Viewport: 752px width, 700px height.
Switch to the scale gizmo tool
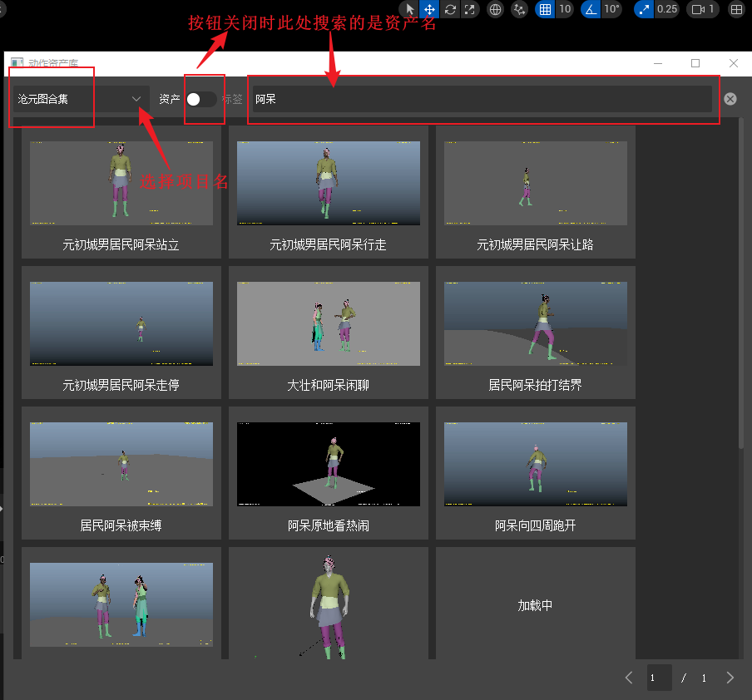click(x=470, y=9)
